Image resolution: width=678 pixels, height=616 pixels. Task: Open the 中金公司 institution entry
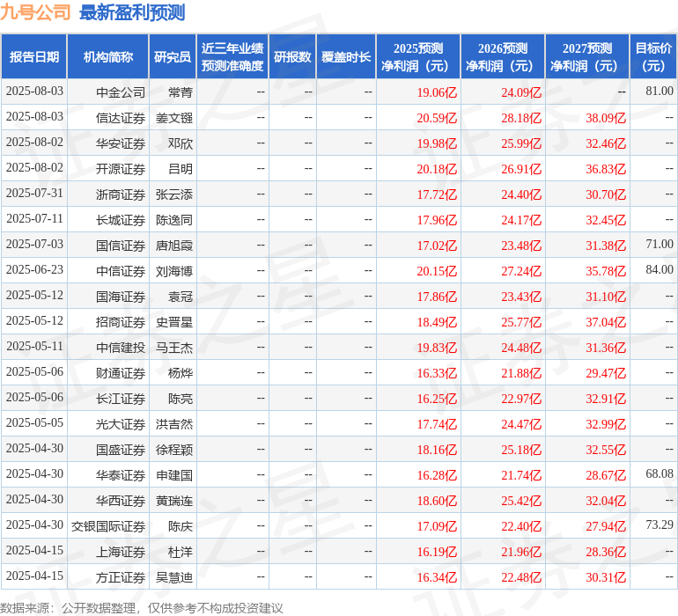pyautogui.click(x=121, y=92)
